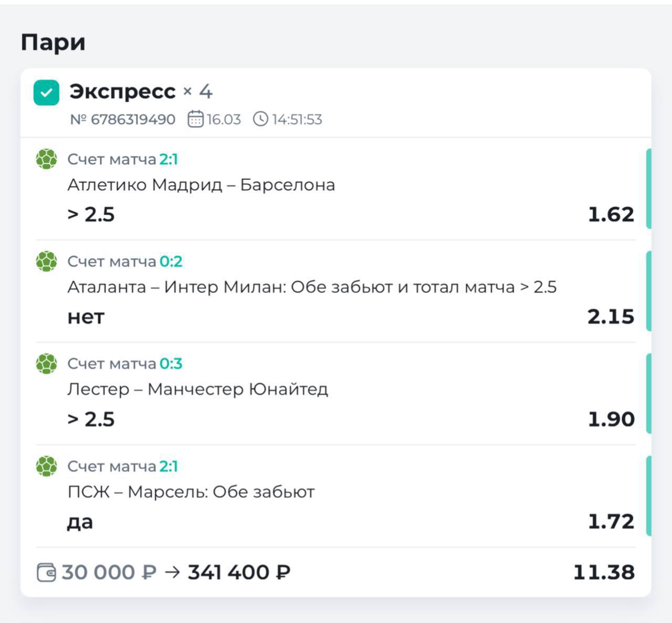Click the total odds 11.38

coord(604,572)
